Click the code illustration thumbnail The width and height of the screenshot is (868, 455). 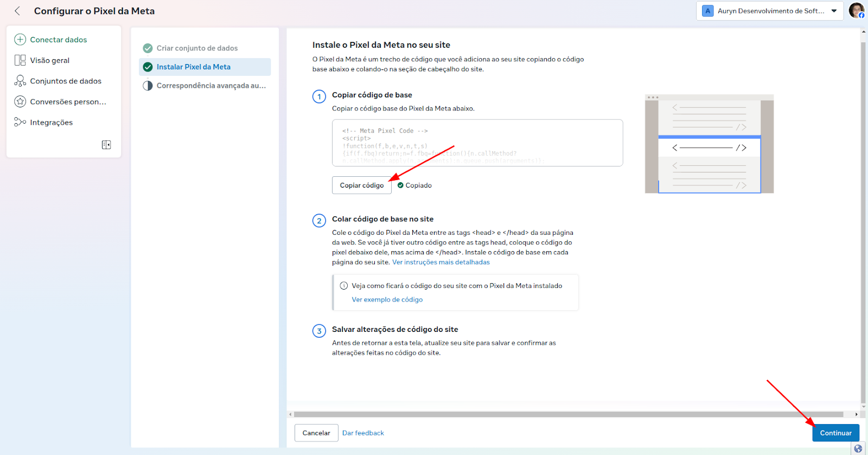[709, 144]
